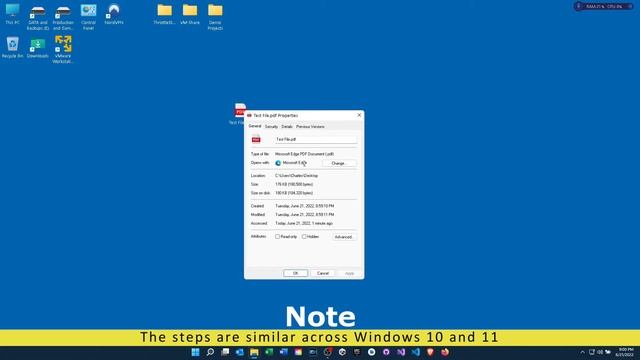This screenshot has height=360, width=640.
Task: Enable the Read-only attribute checkbox
Action: tap(278, 237)
